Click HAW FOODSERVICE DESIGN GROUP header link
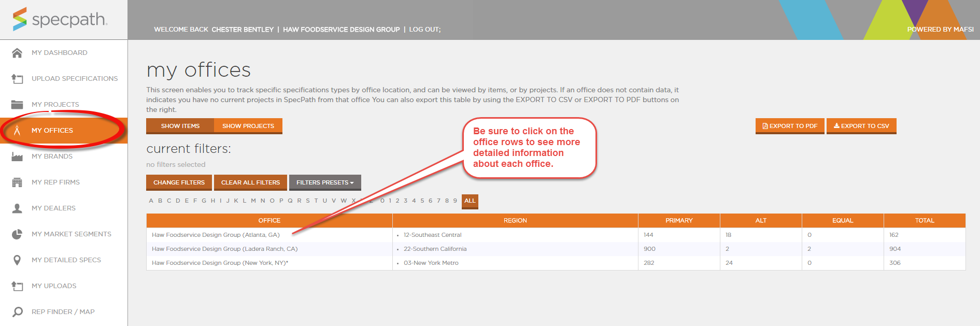 pos(342,30)
